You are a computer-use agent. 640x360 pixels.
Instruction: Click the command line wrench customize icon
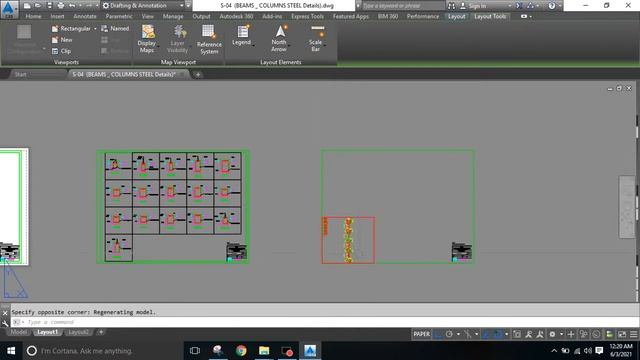5,323
